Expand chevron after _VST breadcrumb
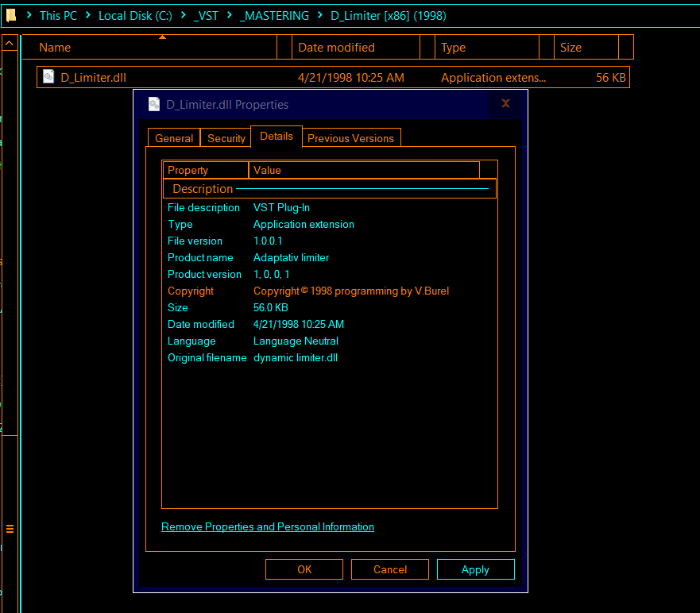 [x=230, y=16]
